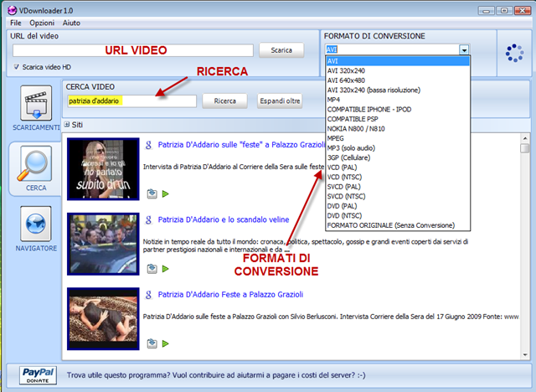Viewport: 536px width, 392px height.
Task: Open link Patrizia D'Addario e lo scandalo veline
Action: 224,219
